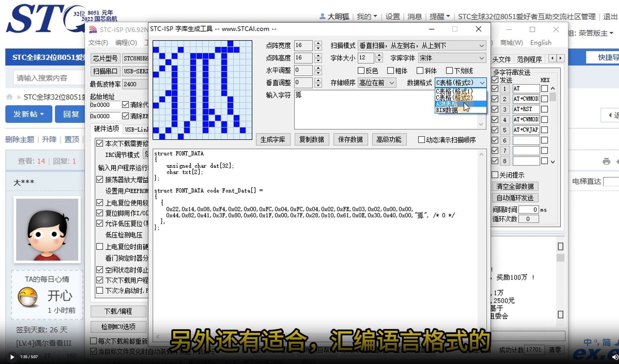Toggle HEX checkbox for AT+RST row
Viewport: 619px width, 364px height.
click(545, 109)
